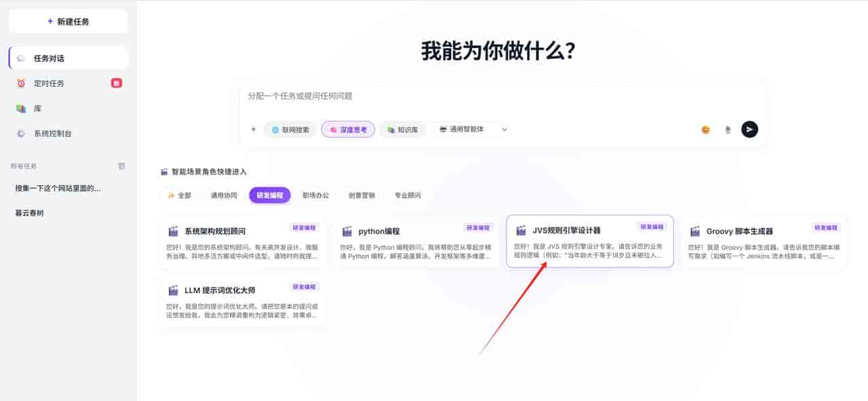Open the LLM 提示词优化大师 card
Screen dimensions: 868x401
tap(242, 301)
